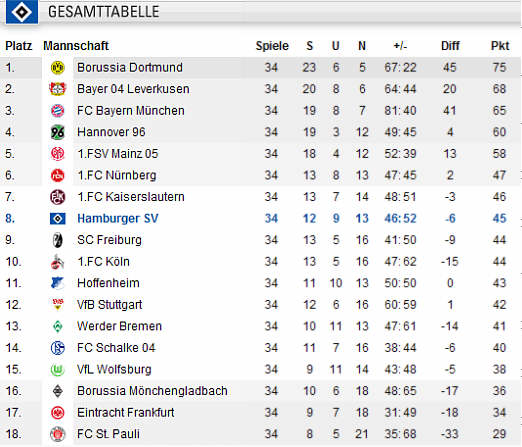Image resolution: width=522 pixels, height=447 pixels.
Task: Select the SC Freiburg team name
Action: pos(109,240)
